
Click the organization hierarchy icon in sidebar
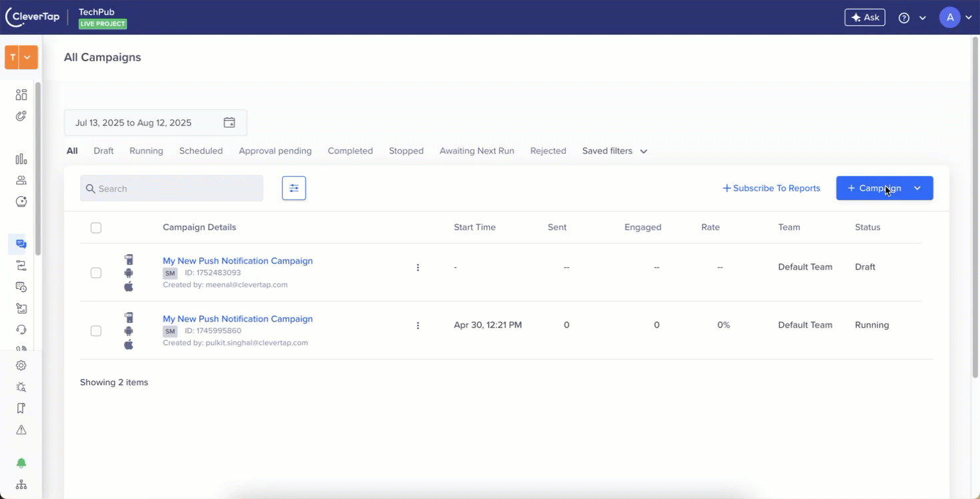point(21,484)
